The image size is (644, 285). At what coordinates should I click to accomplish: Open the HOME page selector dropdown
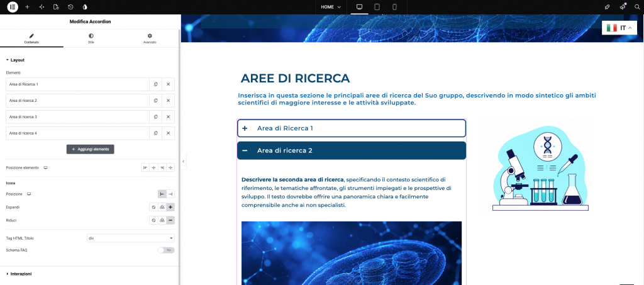click(x=331, y=7)
